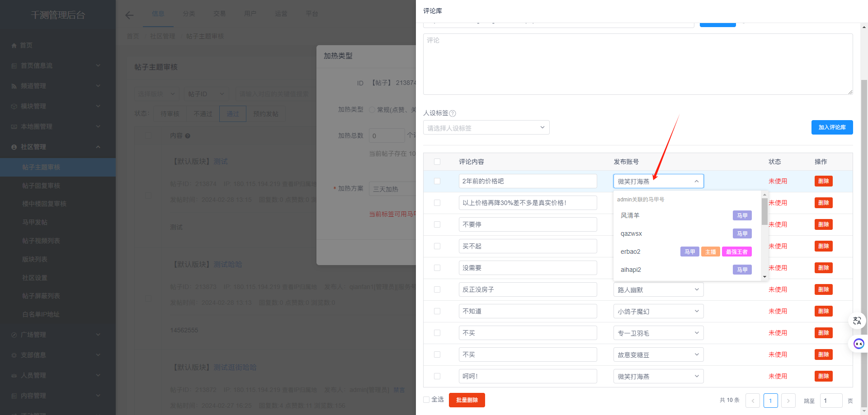Open the 小鸽子魔幻 account dropdown
Screen dimensions: 868x415
(658, 311)
